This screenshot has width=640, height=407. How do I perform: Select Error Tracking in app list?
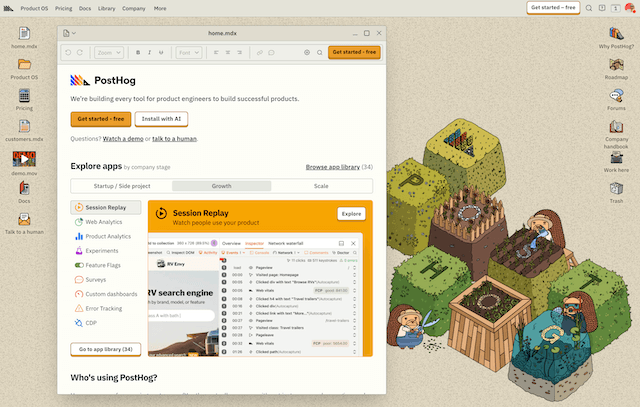click(x=106, y=309)
